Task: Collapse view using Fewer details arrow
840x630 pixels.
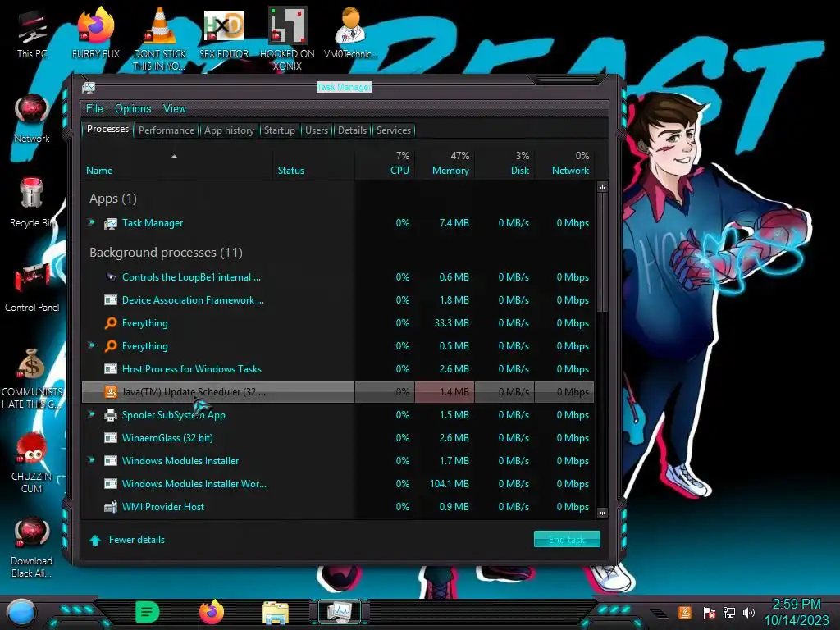Action: pyautogui.click(x=95, y=540)
